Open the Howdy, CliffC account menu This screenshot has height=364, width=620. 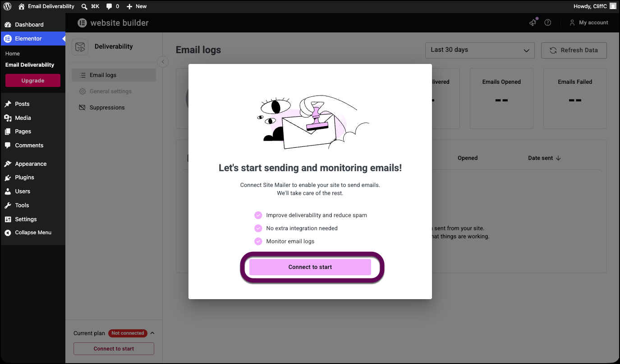click(595, 6)
